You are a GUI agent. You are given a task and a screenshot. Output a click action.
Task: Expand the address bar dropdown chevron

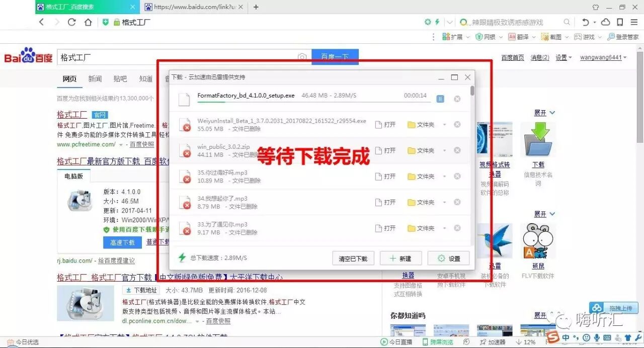click(450, 22)
